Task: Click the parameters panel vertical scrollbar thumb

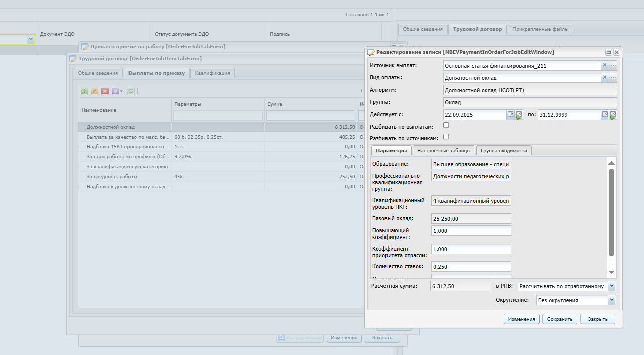Action: point(611,212)
